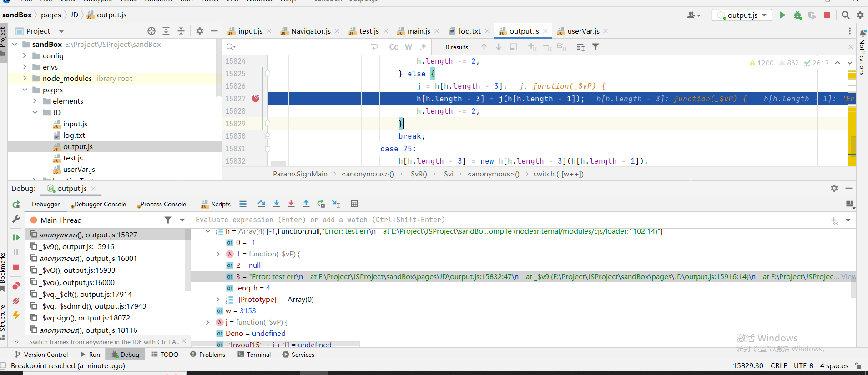The width and height of the screenshot is (868, 375).
Task: Toggle Regex search option in find bar
Action: coord(423,47)
